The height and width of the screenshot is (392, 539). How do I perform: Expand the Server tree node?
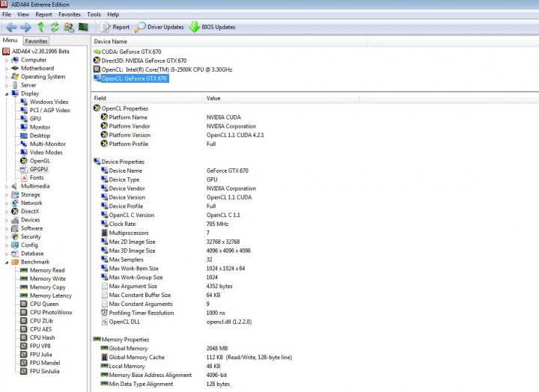(7, 85)
